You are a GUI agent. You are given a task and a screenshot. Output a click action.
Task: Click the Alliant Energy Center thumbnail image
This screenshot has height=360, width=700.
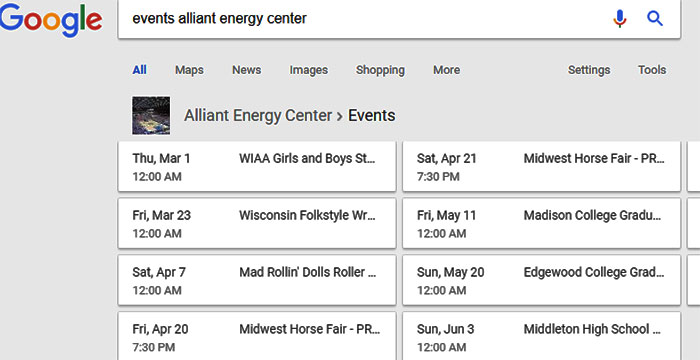[151, 115]
